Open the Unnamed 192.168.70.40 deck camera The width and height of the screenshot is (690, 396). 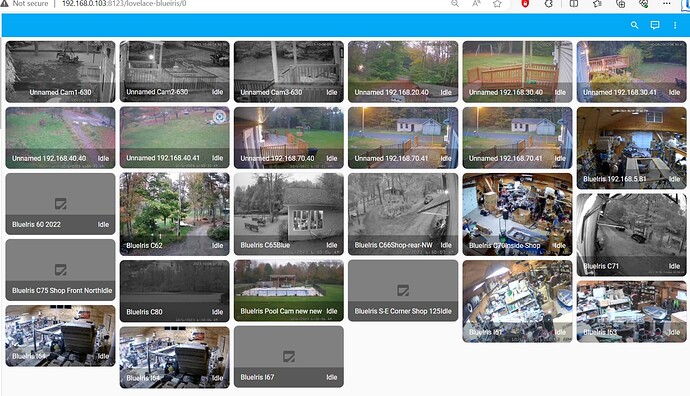(x=289, y=138)
